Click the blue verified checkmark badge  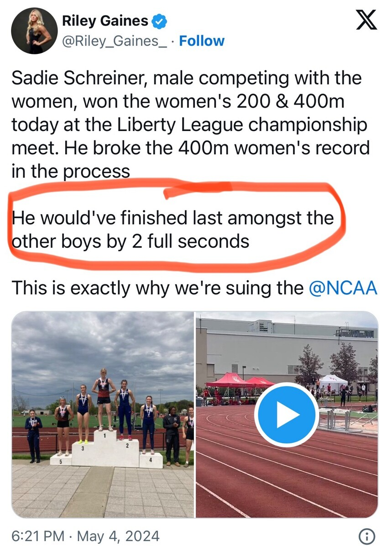tap(159, 21)
